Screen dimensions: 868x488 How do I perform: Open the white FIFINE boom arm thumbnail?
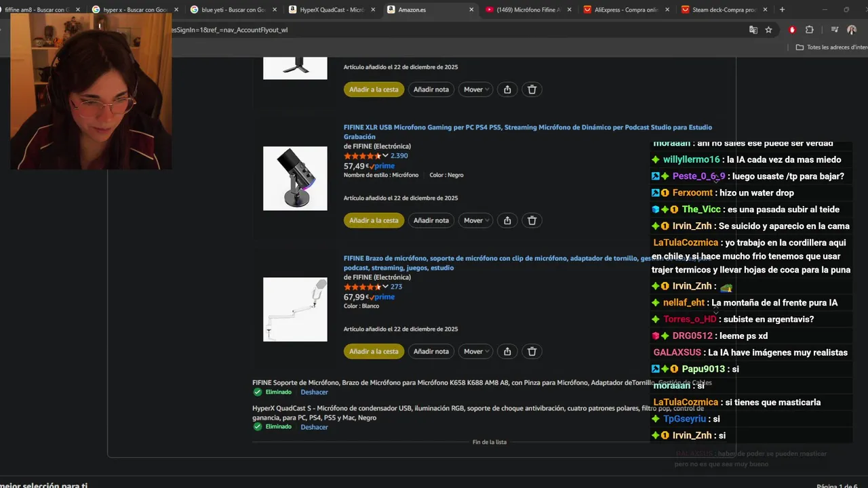[x=295, y=309]
